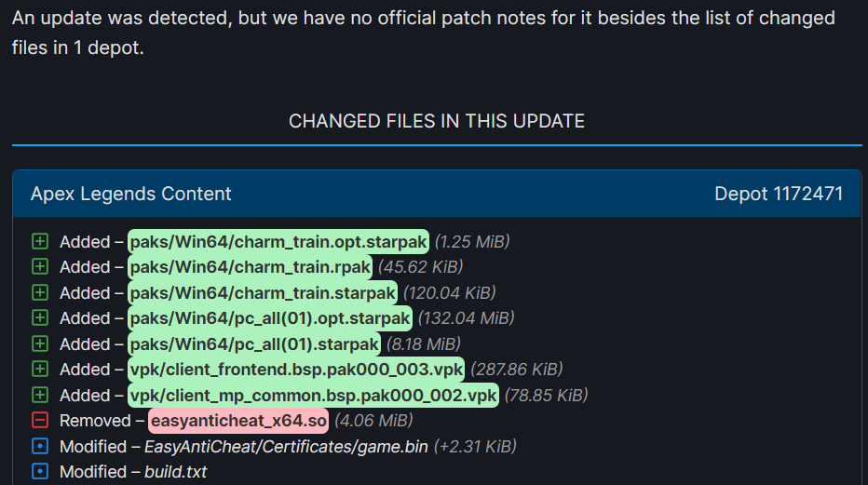The width and height of the screenshot is (868, 485).
Task: Click the added icon for client_frontend.bsp.pak000_003.vpk
Action: click(39, 370)
